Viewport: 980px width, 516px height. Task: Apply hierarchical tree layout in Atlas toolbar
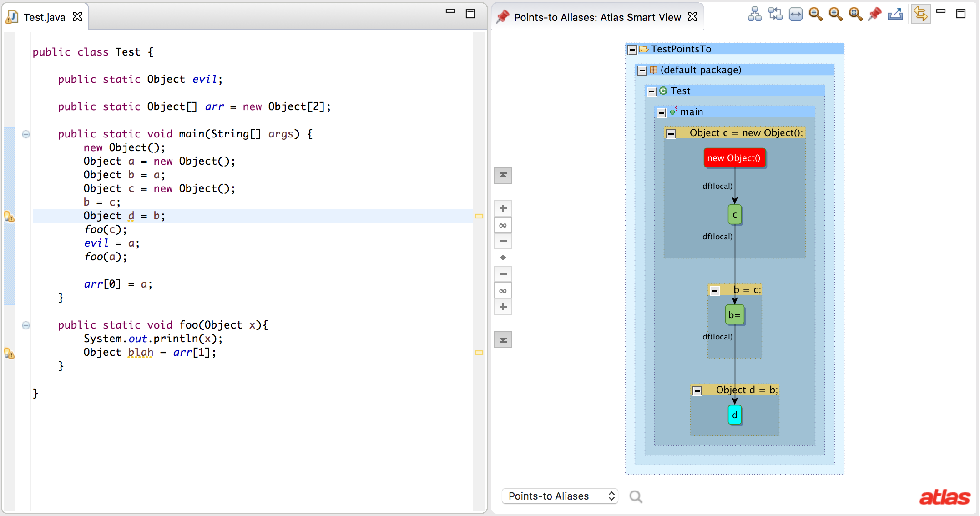click(754, 14)
